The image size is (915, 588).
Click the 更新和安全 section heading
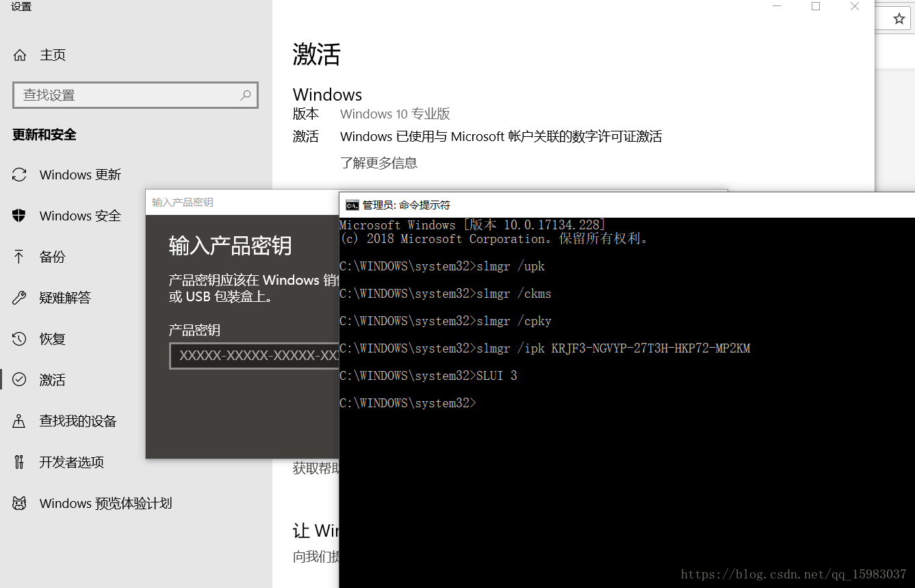click(x=44, y=135)
